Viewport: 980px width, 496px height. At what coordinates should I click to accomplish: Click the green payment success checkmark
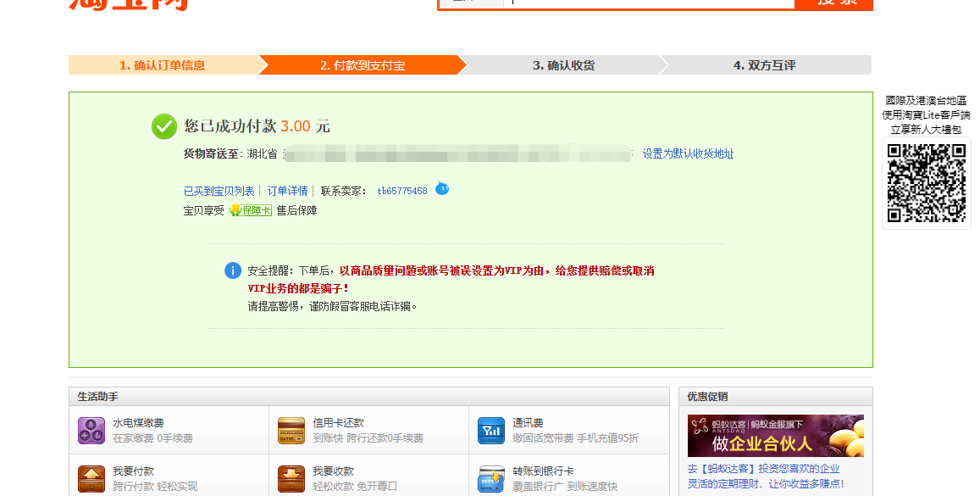[164, 126]
